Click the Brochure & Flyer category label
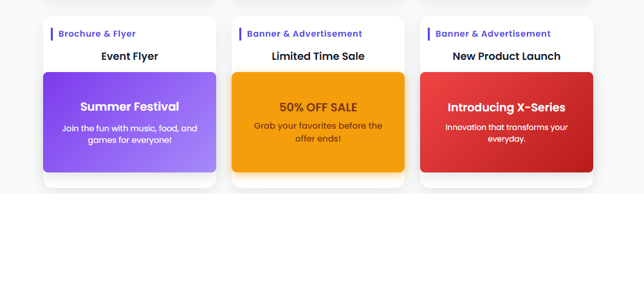This screenshot has height=296, width=644. (97, 34)
